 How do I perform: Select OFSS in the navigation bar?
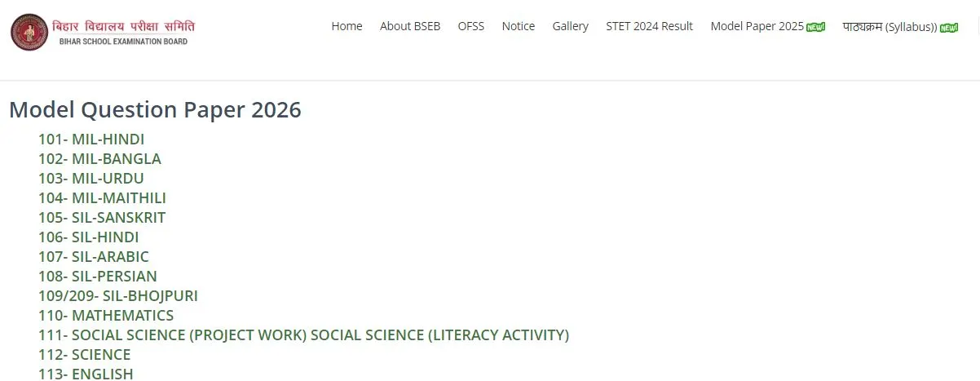471,26
